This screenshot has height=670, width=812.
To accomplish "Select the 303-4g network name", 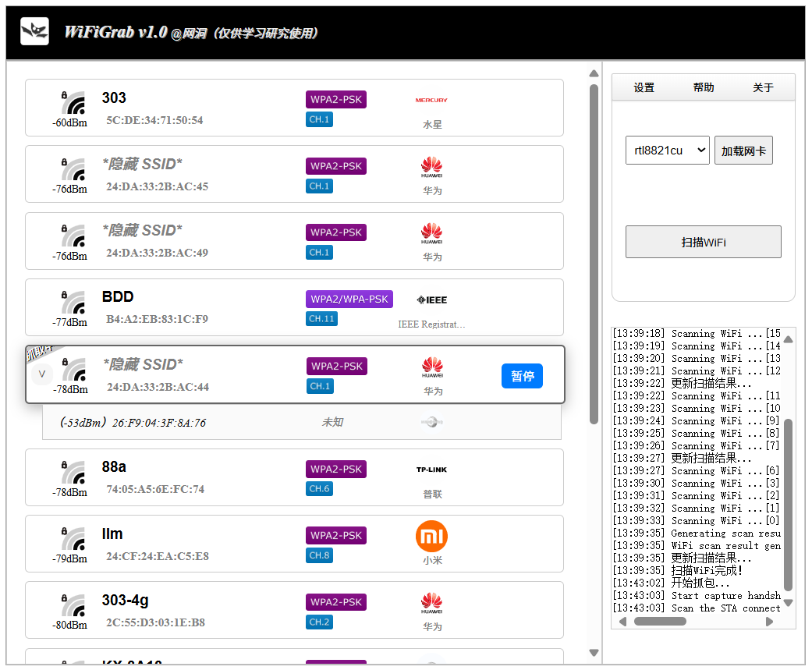I will click(x=125, y=600).
